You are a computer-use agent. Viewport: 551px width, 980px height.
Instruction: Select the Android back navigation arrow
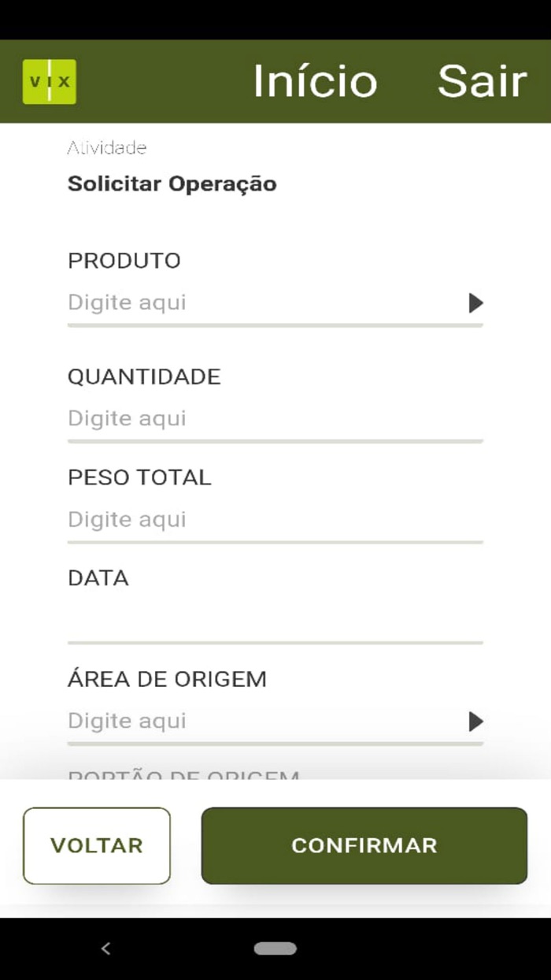click(105, 948)
